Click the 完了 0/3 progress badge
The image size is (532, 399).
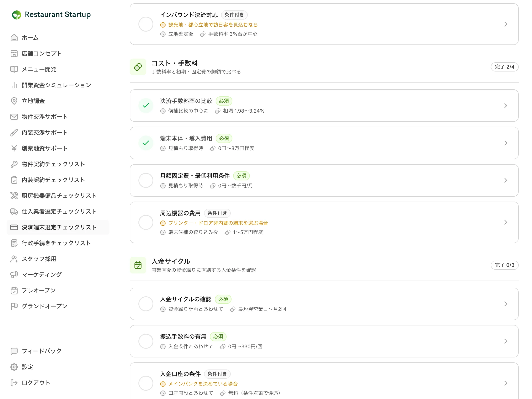(x=504, y=265)
